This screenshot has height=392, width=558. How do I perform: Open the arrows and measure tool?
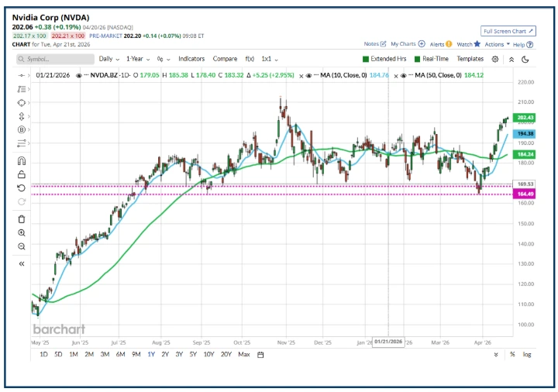click(x=22, y=116)
